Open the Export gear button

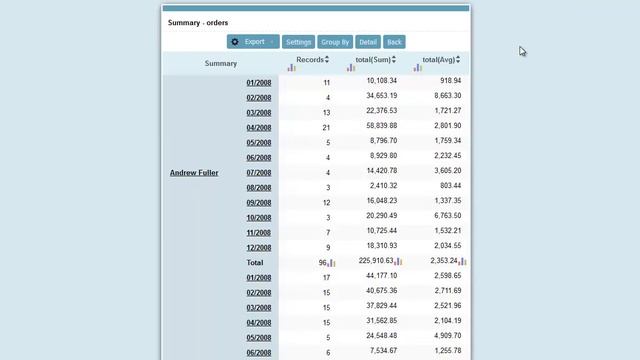tap(253, 42)
